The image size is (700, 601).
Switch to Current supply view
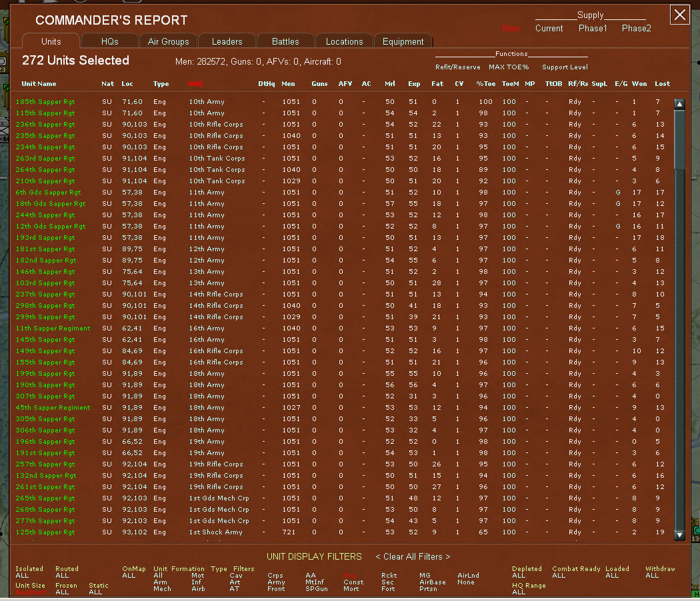click(x=549, y=29)
